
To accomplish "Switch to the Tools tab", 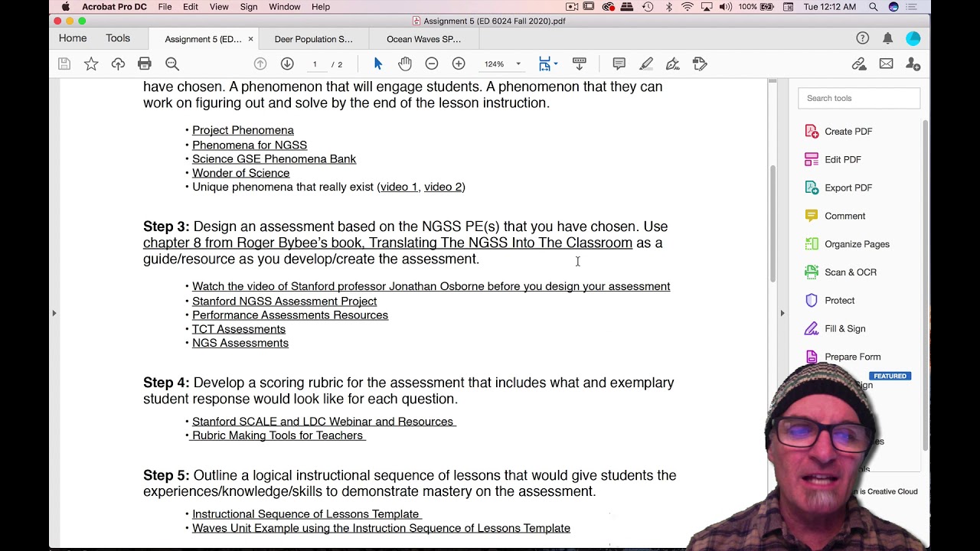I will point(118,38).
